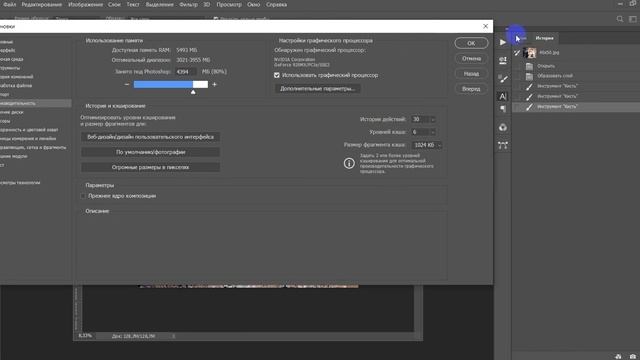Select Рабочие диски preferences category
640x360 pixels.
pyautogui.click(x=11, y=112)
